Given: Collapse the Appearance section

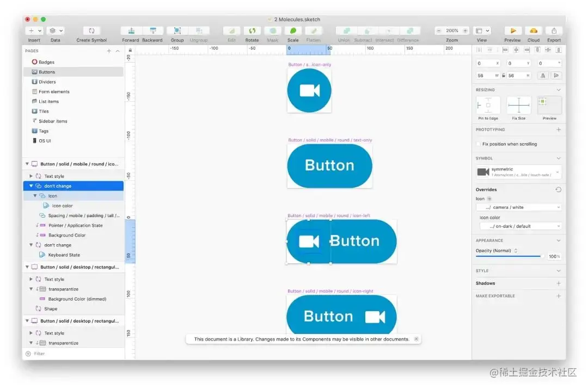Looking at the screenshot, I should tap(559, 240).
